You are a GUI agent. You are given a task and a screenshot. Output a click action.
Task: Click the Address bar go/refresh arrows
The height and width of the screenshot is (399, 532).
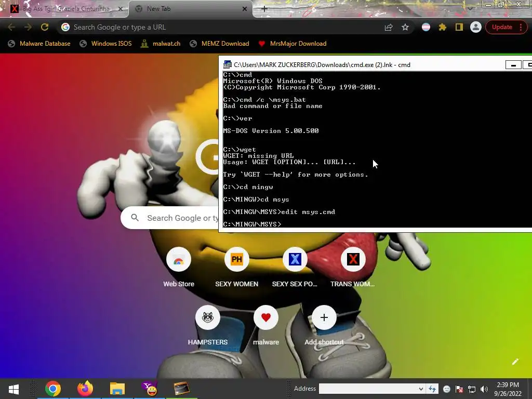[x=432, y=389]
